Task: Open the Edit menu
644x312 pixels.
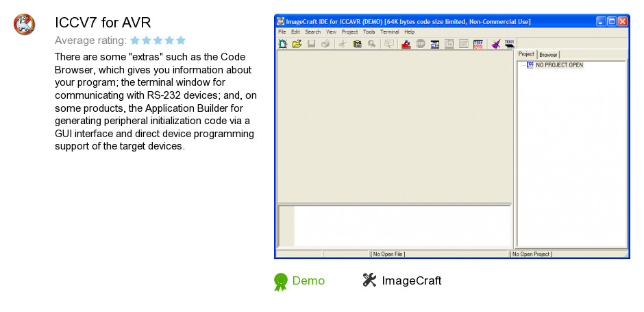Action: coord(296,32)
